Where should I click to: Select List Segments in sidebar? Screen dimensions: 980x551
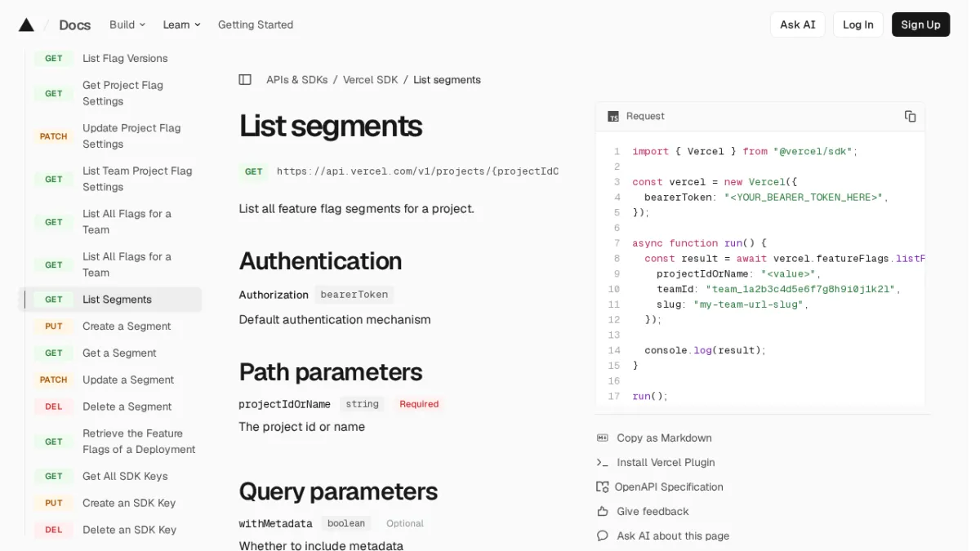(x=110, y=300)
